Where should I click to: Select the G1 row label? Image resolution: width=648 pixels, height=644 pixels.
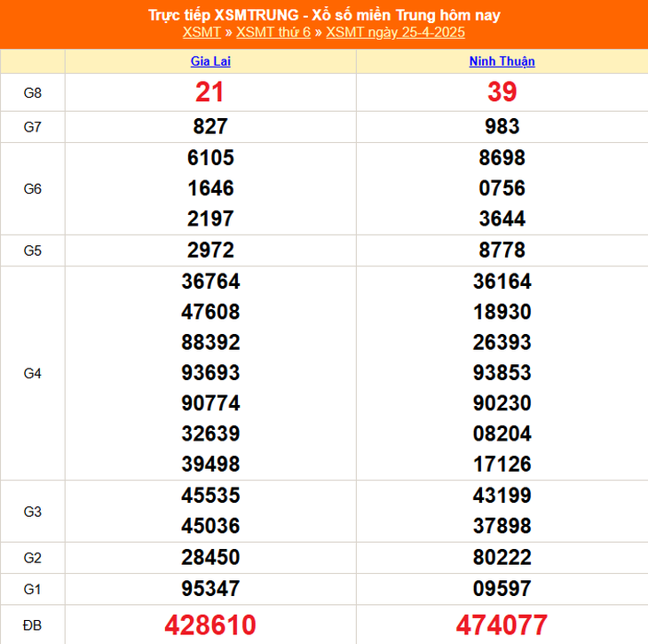click(33, 589)
